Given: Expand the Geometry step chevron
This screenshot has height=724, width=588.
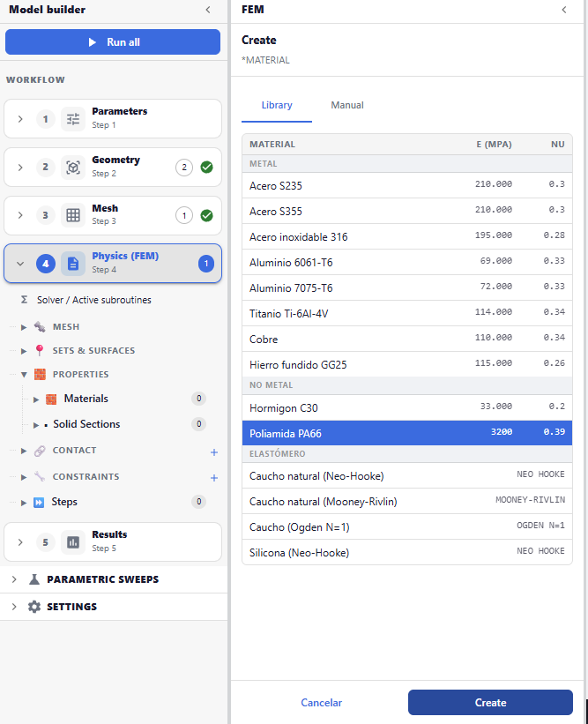Looking at the screenshot, I should pyautogui.click(x=20, y=168).
